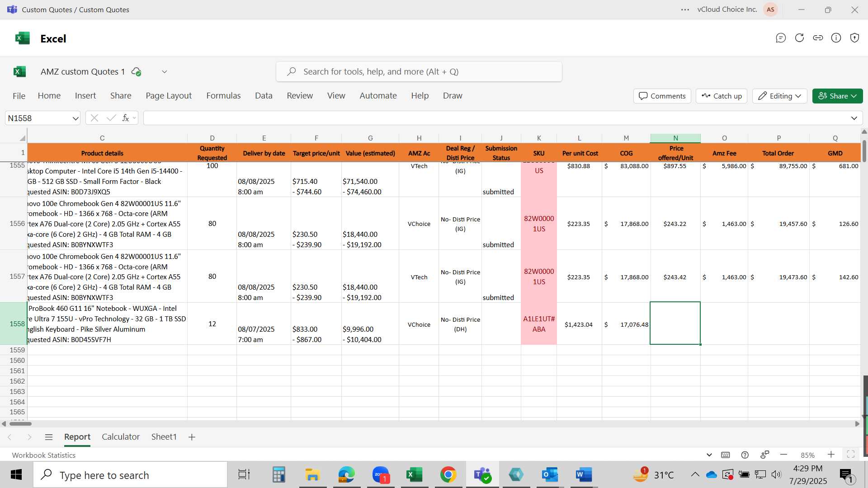This screenshot has width=868, height=488.
Task: Open Outlook from the taskbar
Action: pyautogui.click(x=550, y=474)
